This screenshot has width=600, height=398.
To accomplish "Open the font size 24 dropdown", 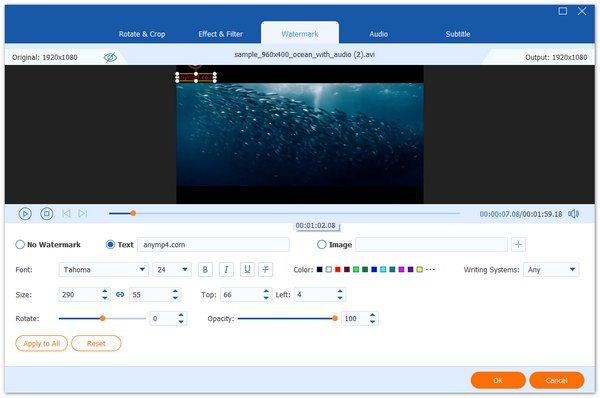I will [172, 269].
